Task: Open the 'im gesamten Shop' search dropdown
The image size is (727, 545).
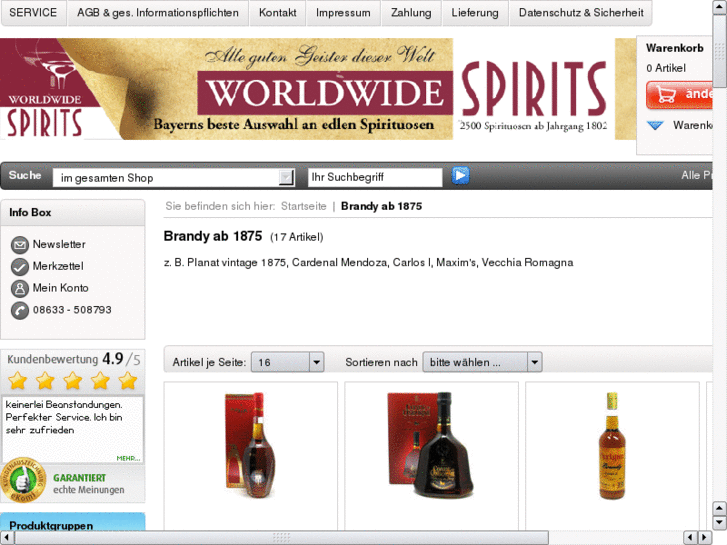Action: point(173,177)
